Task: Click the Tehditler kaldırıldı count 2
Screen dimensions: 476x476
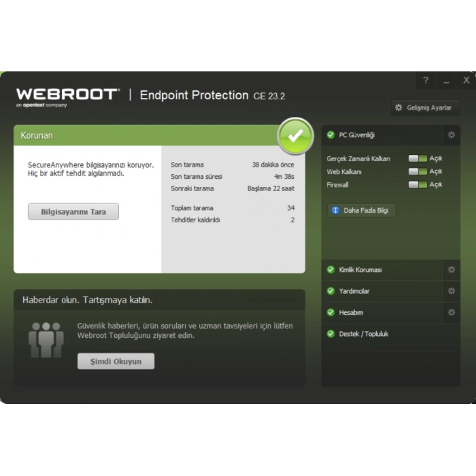Action: click(292, 220)
